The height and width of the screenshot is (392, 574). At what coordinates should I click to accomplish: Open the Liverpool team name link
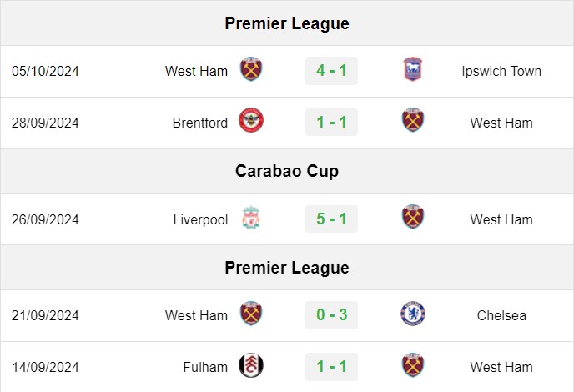pyautogui.click(x=200, y=219)
